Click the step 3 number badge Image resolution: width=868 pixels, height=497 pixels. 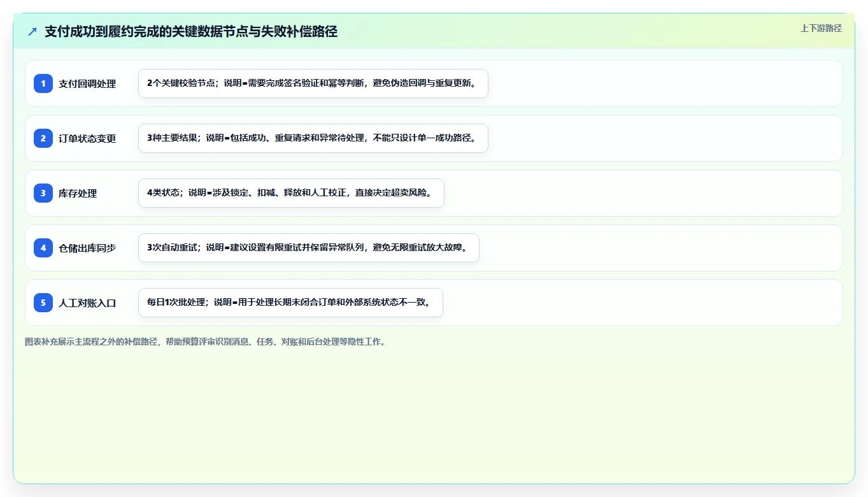pyautogui.click(x=43, y=193)
